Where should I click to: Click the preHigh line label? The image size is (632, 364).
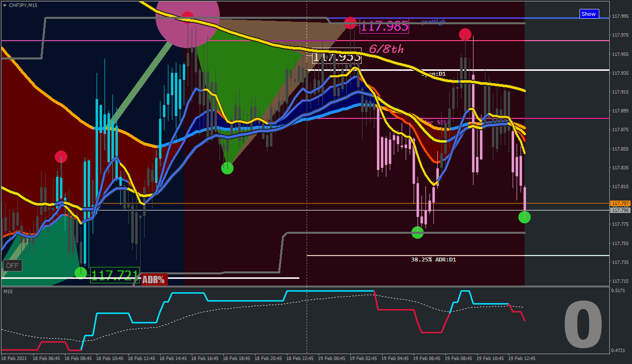point(433,22)
